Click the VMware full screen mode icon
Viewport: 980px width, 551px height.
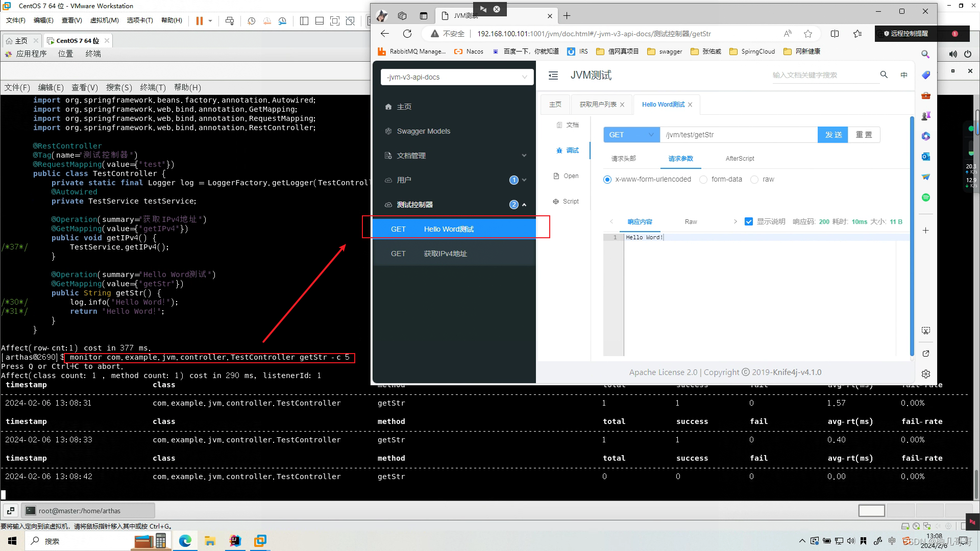click(x=335, y=20)
